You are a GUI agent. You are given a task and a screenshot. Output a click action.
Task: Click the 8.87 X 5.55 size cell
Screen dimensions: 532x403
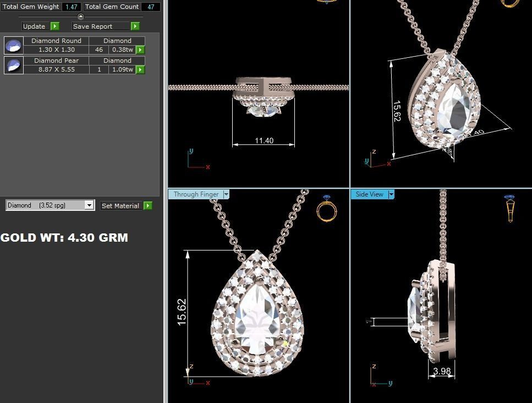56,69
